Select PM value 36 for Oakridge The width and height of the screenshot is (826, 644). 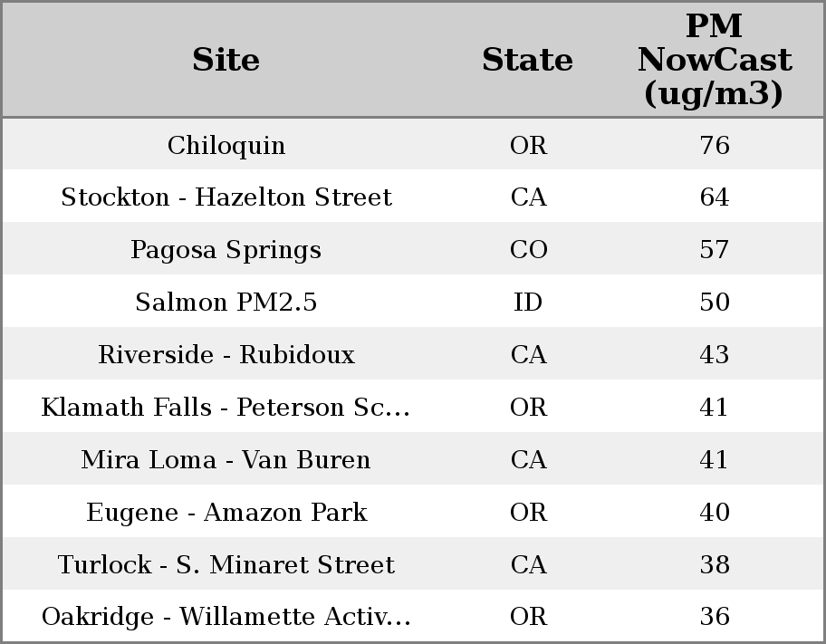tap(714, 617)
